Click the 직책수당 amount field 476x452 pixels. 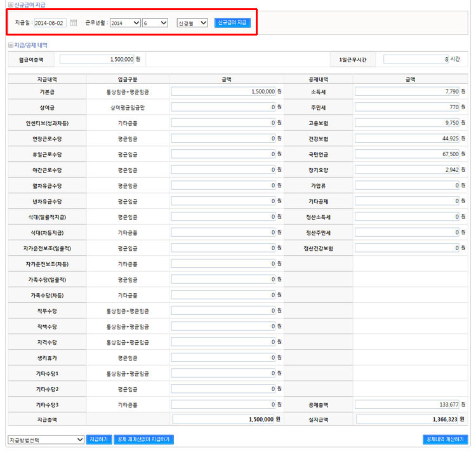pos(223,326)
